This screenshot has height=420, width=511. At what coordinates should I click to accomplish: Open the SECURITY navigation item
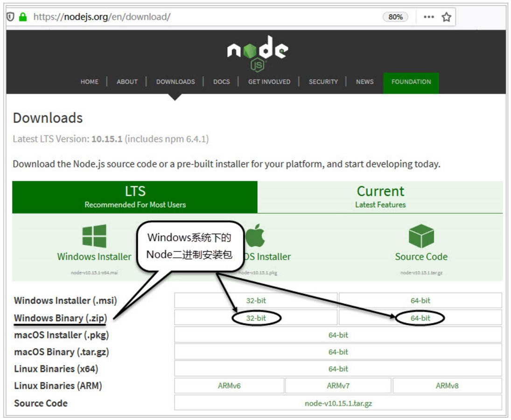pos(323,82)
